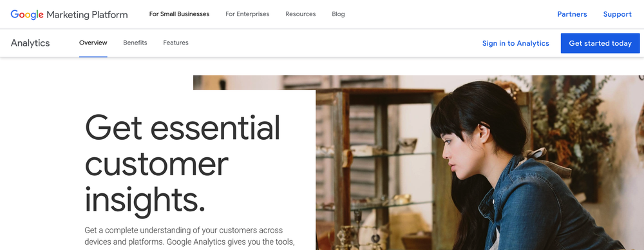The image size is (644, 250).
Task: Click the Google logo
Action: (x=27, y=15)
